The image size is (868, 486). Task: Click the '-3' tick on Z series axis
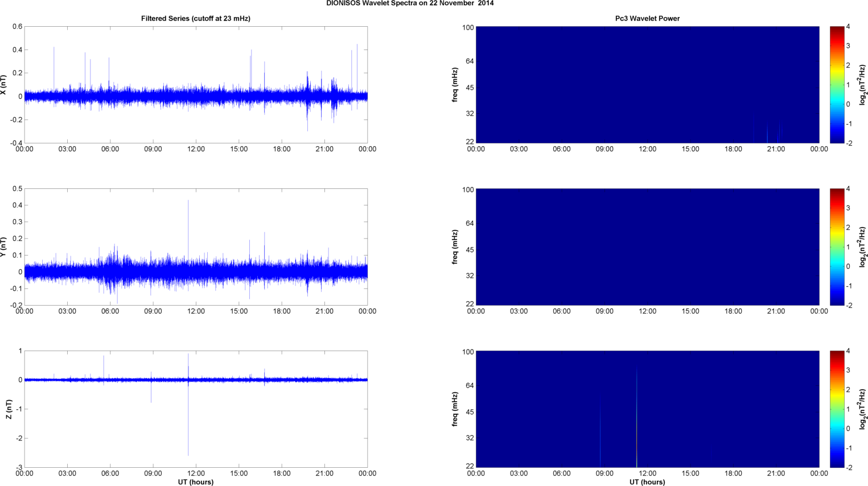(x=19, y=467)
